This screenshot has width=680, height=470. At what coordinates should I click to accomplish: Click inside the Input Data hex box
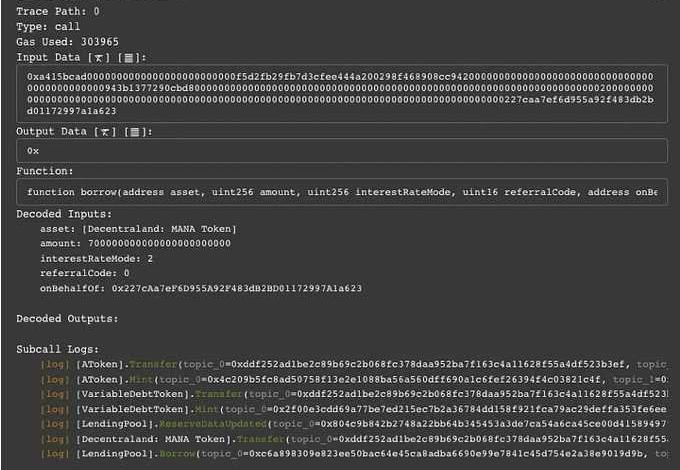click(340, 93)
